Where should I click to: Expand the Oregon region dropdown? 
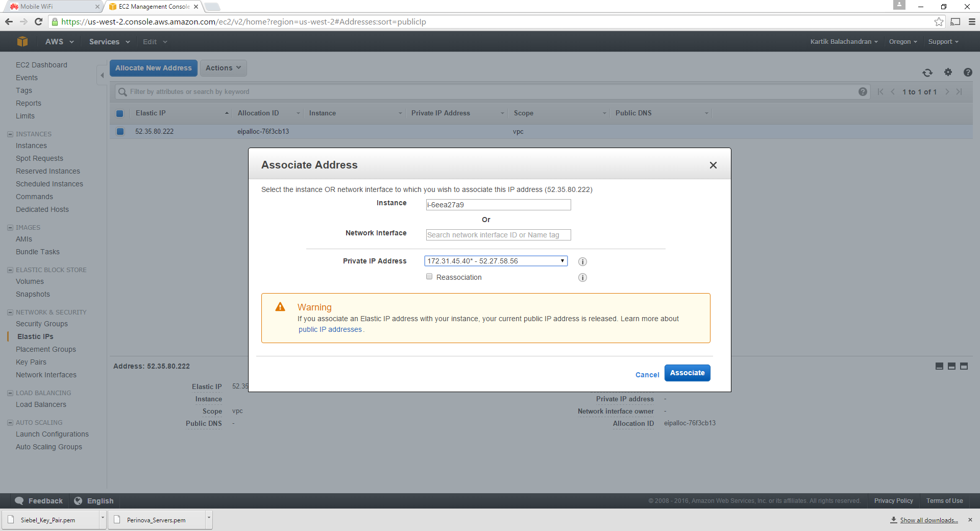[x=902, y=42]
